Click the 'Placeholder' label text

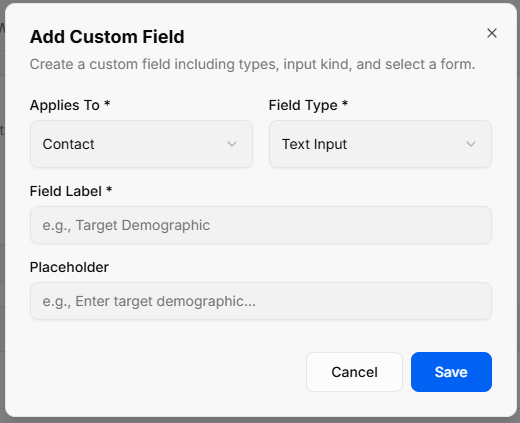(69, 267)
